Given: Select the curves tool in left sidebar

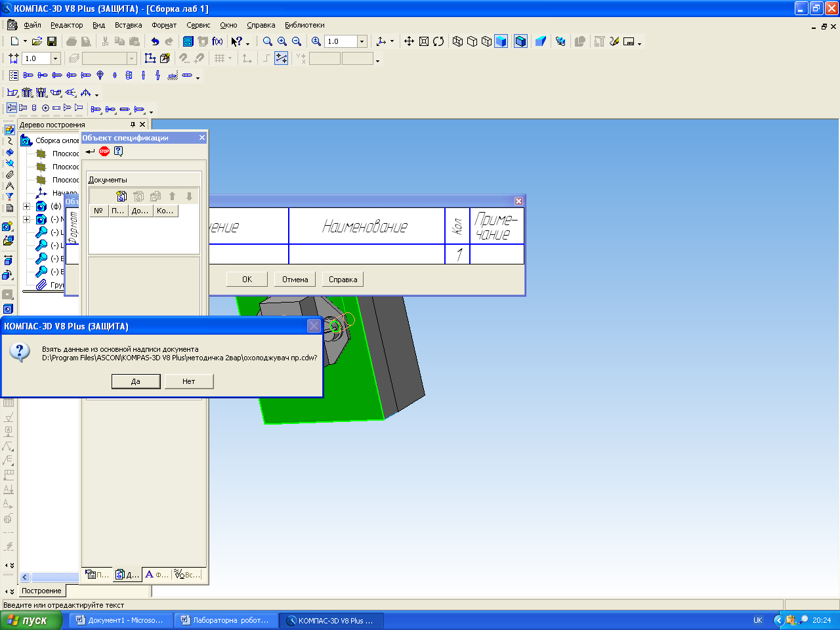Looking at the screenshot, I should pyautogui.click(x=9, y=141).
